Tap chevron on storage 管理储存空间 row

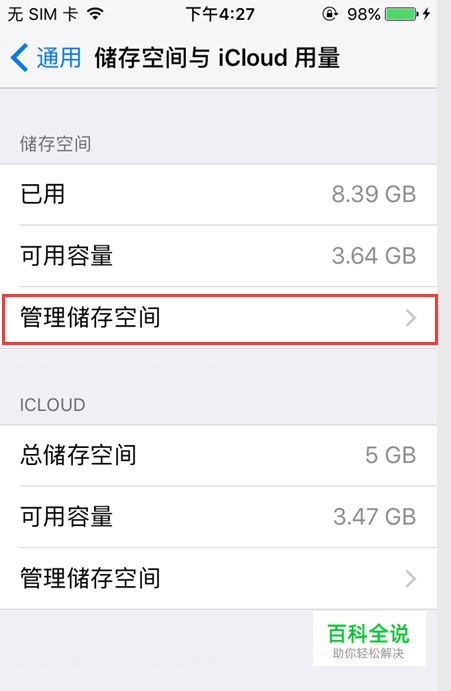[x=411, y=318]
